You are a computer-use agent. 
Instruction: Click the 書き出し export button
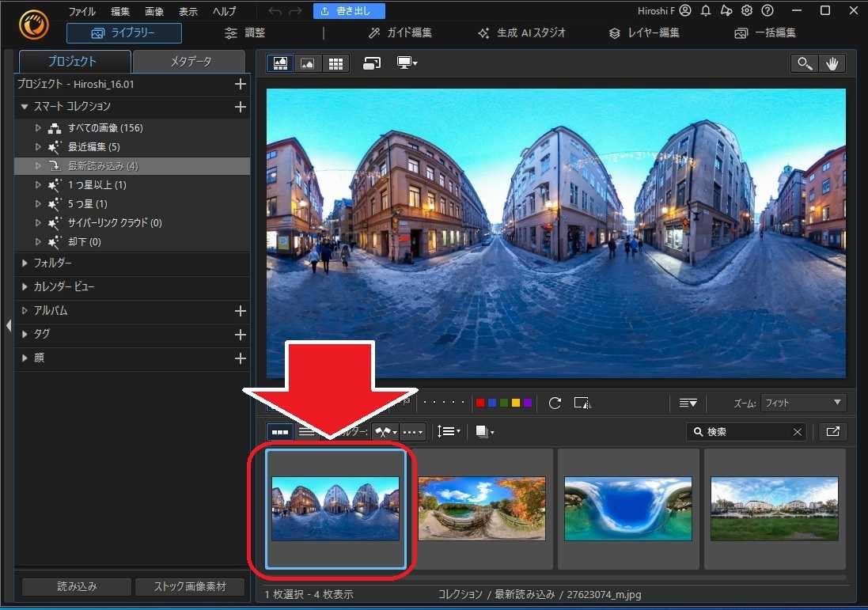click(x=349, y=10)
